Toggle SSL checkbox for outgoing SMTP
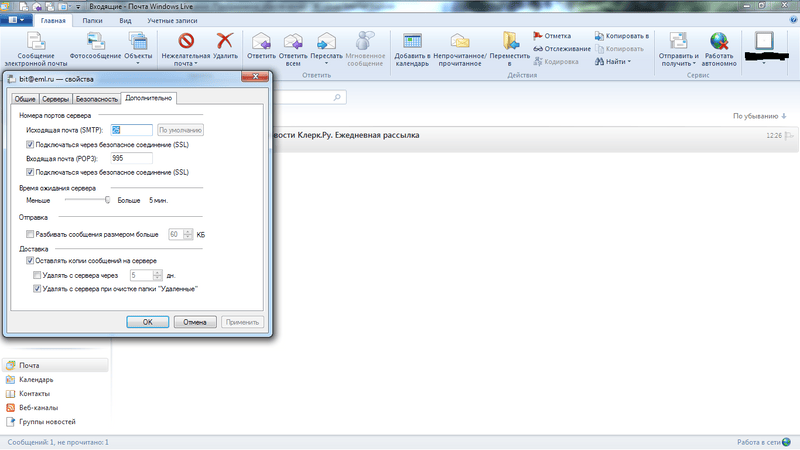800x450 pixels. (x=30, y=144)
